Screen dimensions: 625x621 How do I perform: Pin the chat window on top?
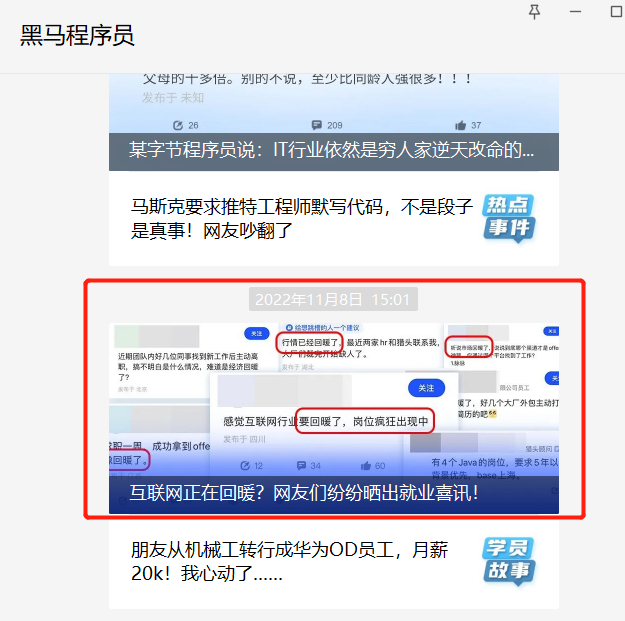click(534, 12)
